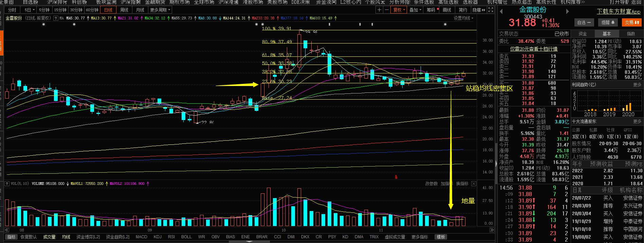The height and width of the screenshot is (243, 644).
Task: Expand the bottom panel handle arrow
Action: tap(250, 242)
